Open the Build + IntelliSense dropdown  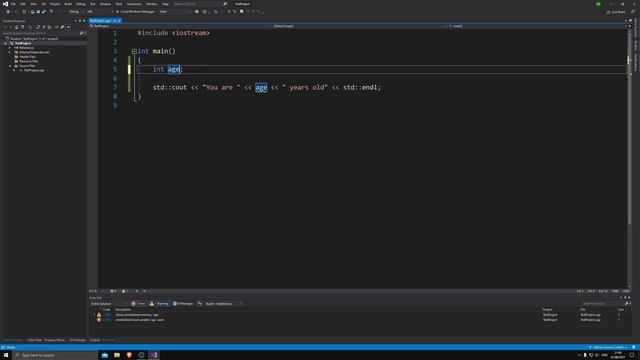tap(224, 304)
